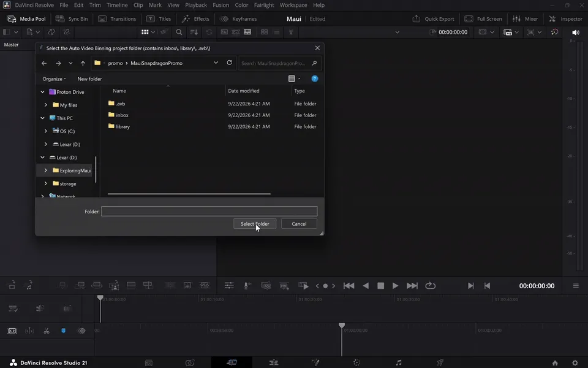Open the file dialog help icon
The image size is (588, 368).
pos(315,79)
